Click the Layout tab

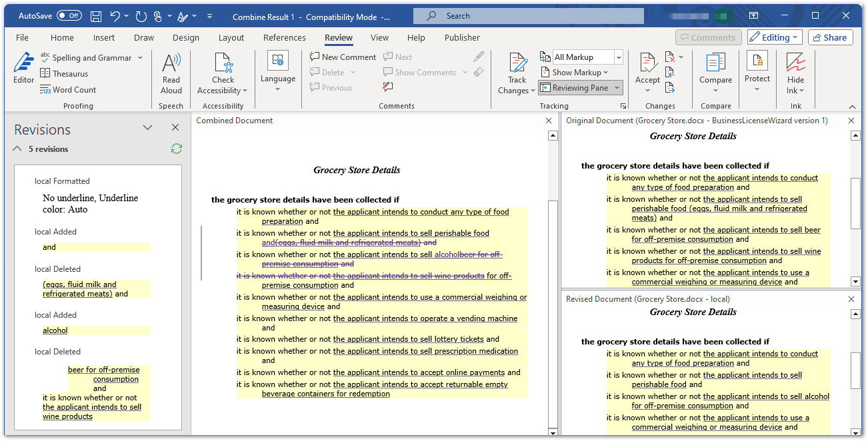click(231, 38)
